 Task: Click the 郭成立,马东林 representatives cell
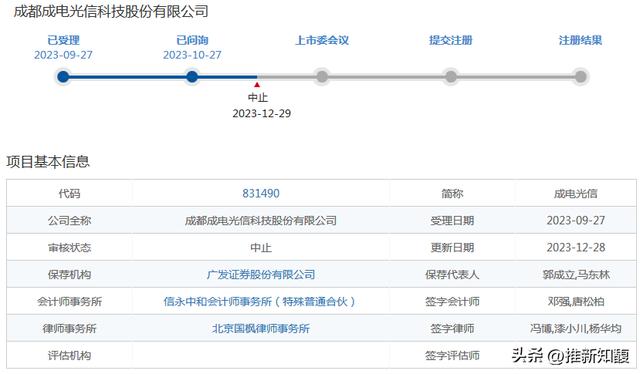[x=576, y=274]
